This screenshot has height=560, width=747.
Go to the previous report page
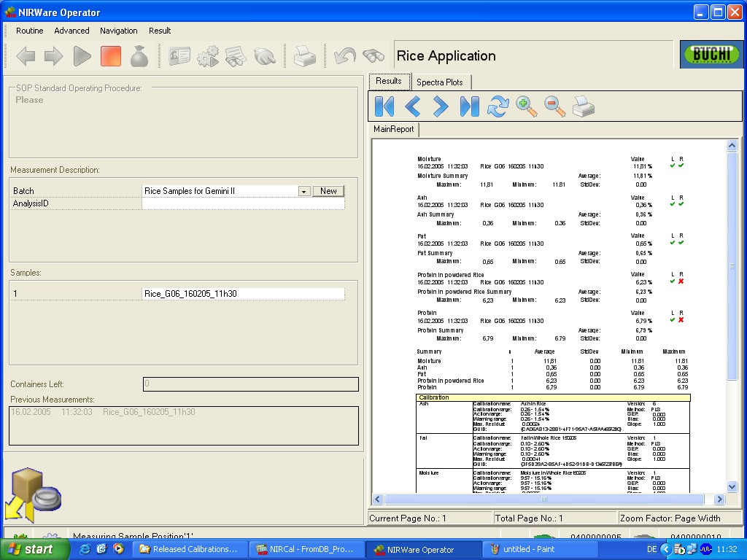coord(413,106)
